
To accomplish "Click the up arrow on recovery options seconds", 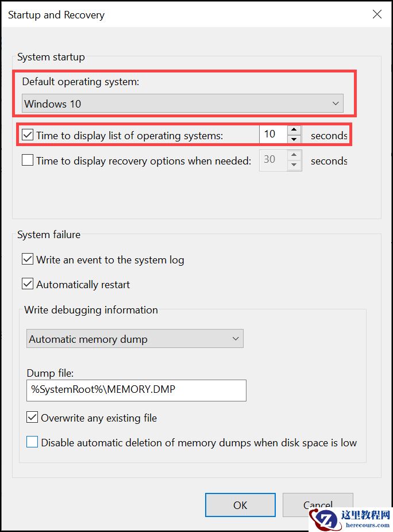I will [x=294, y=156].
